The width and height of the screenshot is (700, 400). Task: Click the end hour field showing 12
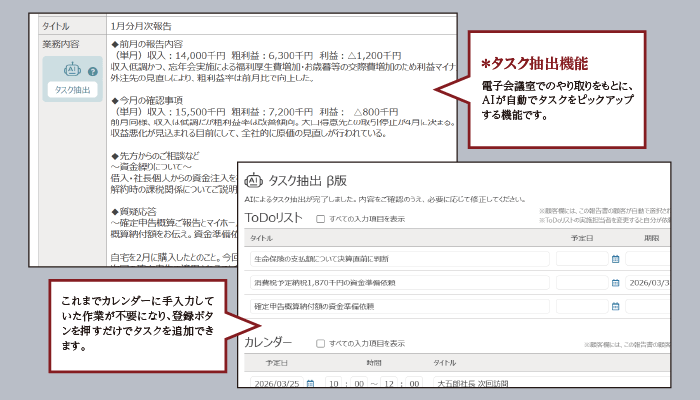[388, 383]
